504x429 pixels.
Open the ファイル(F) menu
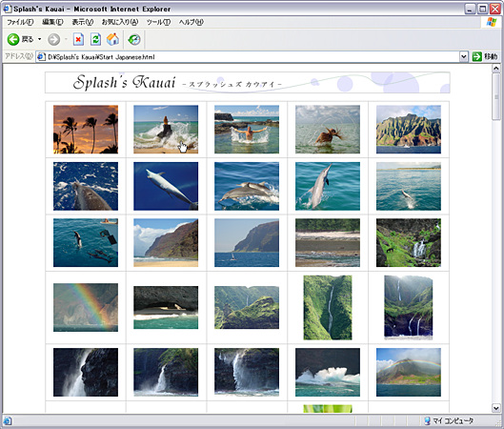coord(20,22)
